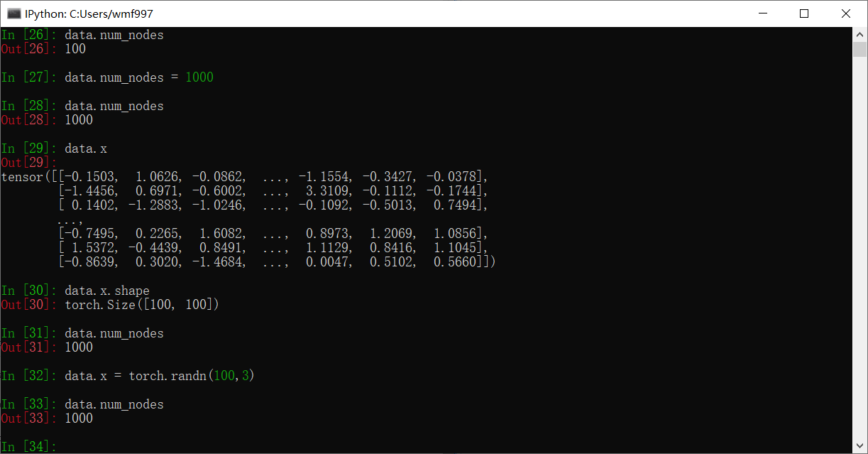Maximize the IPython window
The image size is (868, 454).
804,13
